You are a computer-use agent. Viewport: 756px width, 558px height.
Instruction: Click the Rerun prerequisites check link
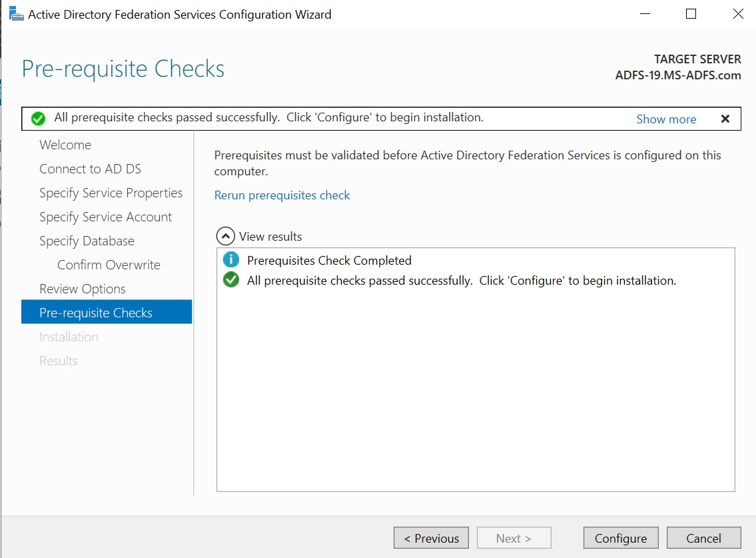point(282,195)
